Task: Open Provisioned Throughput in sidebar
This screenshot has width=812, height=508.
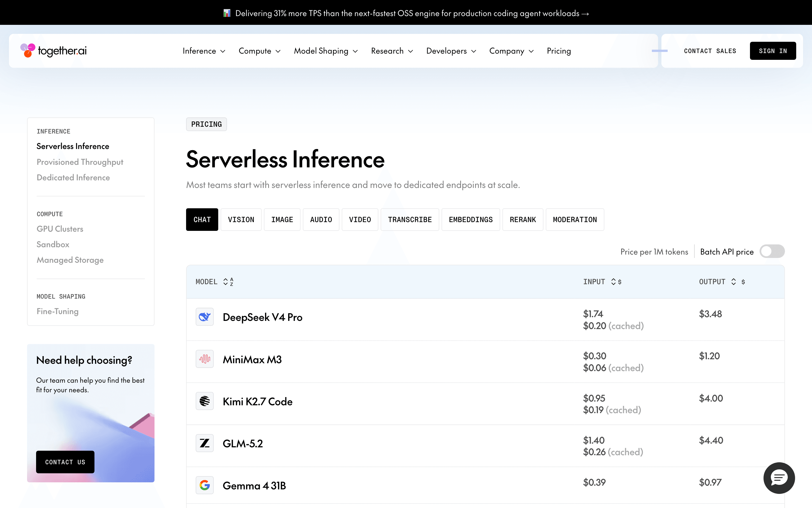Action: 80,162
